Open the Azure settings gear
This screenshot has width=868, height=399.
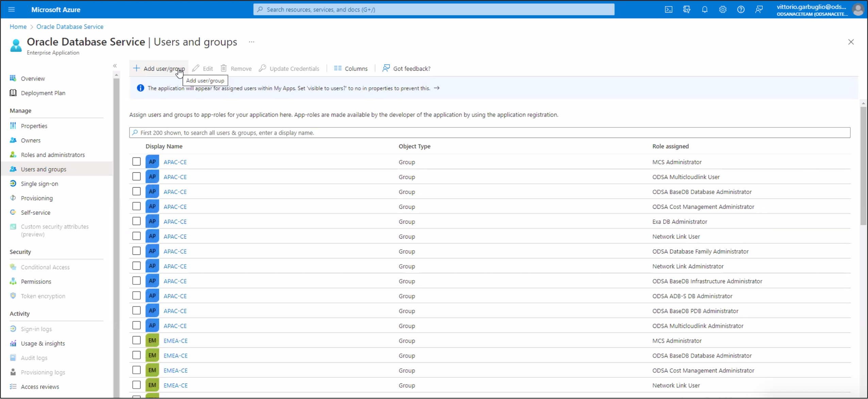pos(722,9)
